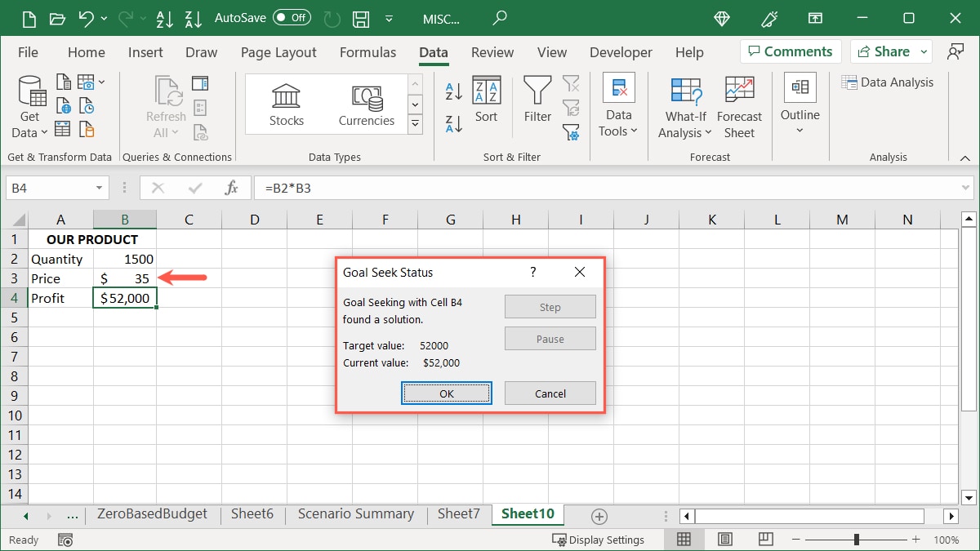Image resolution: width=980 pixels, height=551 pixels.
Task: Open the Scenario Summary sheet
Action: (x=355, y=514)
